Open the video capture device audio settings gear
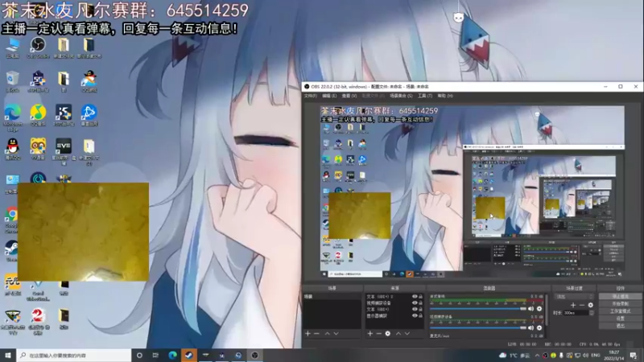644x362 pixels. click(x=539, y=327)
